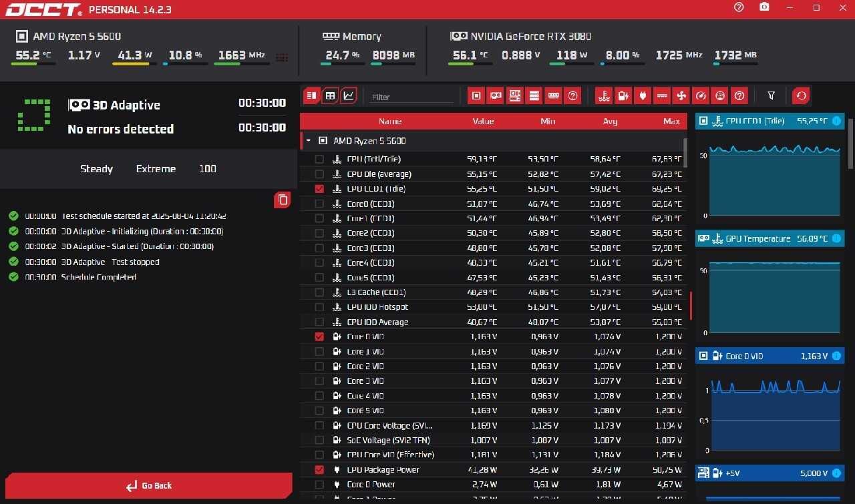Select CPU Core VID (Effective) row

(x=493, y=455)
